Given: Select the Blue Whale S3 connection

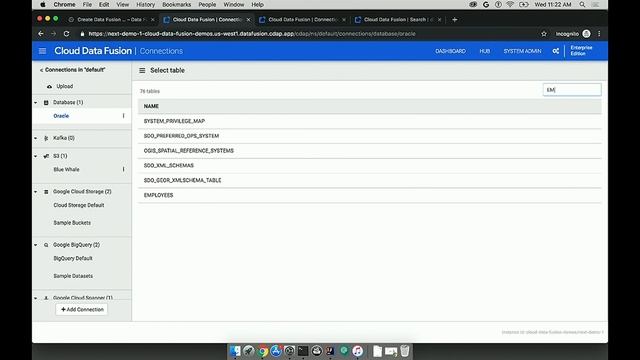Looking at the screenshot, I should click(66, 169).
